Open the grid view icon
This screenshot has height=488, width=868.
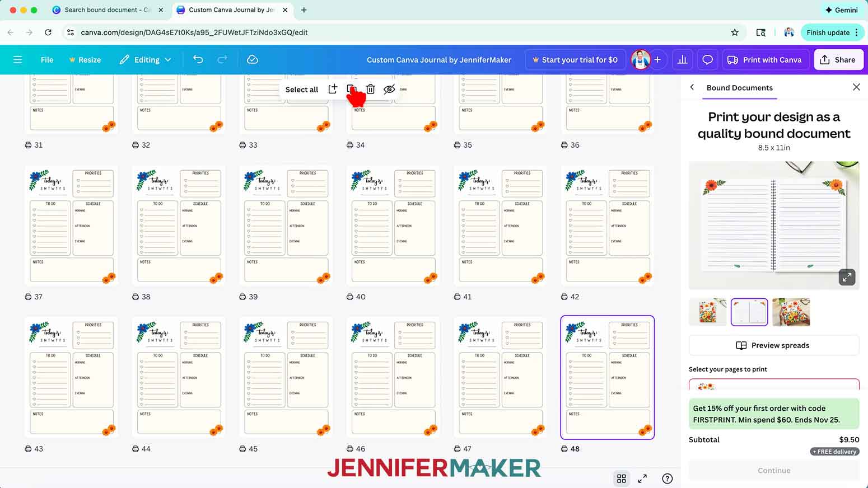(621, 478)
